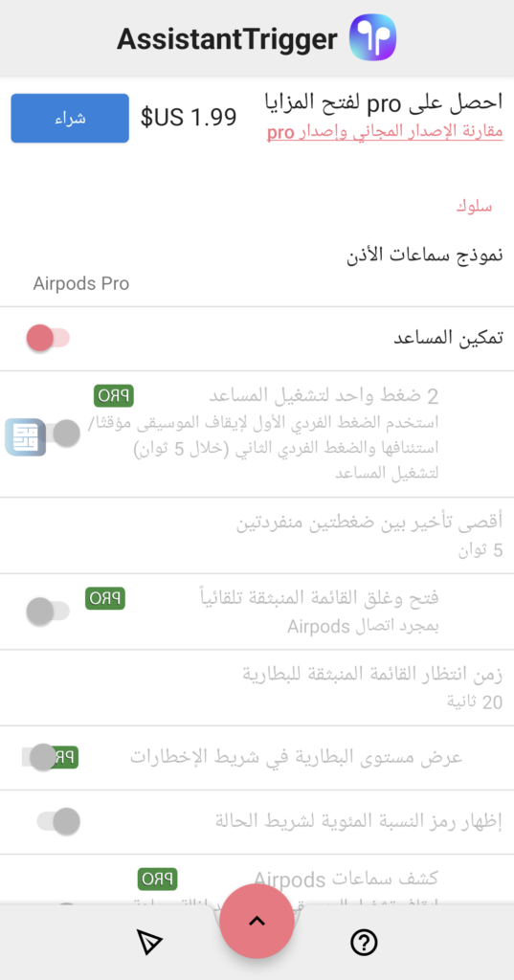Tap the send/share arrow icon

(x=149, y=942)
